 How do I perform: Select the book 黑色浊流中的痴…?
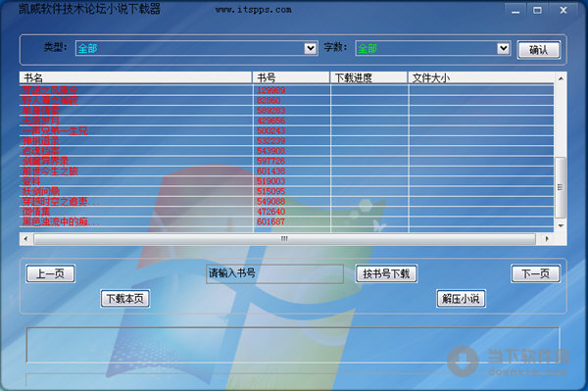click(x=60, y=221)
